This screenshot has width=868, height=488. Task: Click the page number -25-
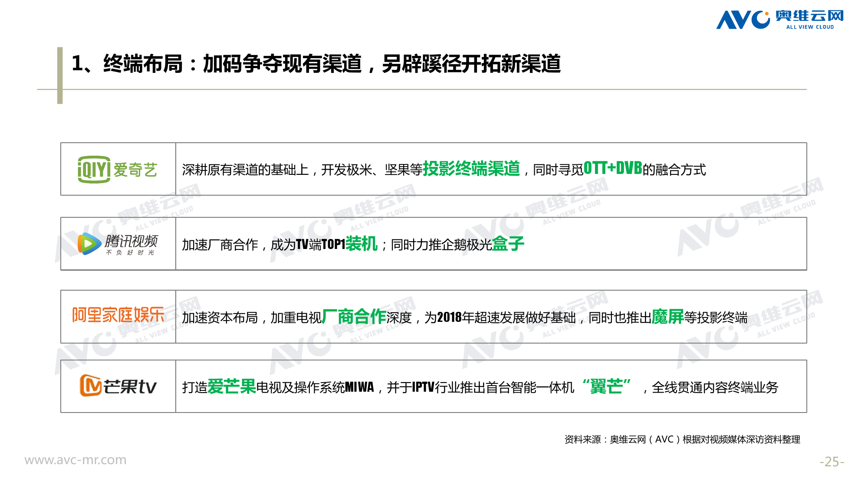click(x=832, y=462)
